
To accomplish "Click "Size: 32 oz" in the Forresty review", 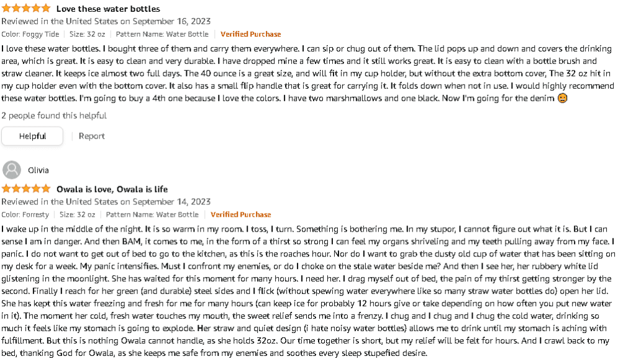I will (77, 214).
